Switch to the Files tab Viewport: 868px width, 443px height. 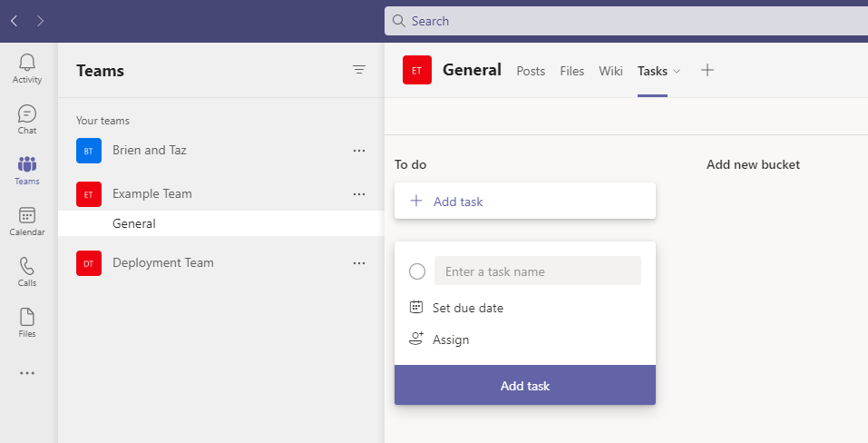point(571,71)
